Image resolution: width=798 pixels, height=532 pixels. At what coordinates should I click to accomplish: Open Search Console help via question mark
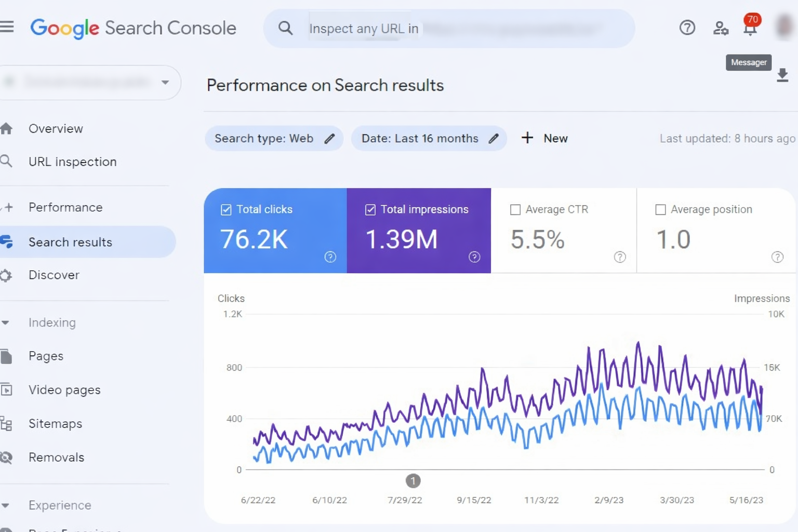pyautogui.click(x=687, y=28)
